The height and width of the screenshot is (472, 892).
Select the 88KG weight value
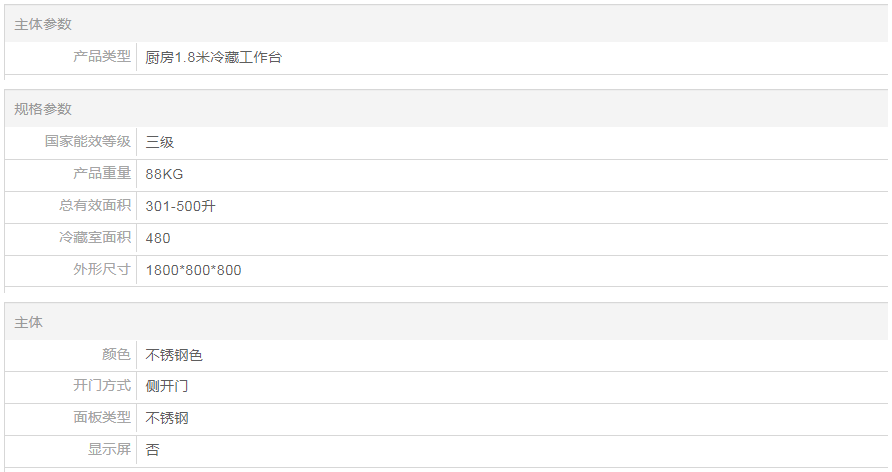pos(165,174)
